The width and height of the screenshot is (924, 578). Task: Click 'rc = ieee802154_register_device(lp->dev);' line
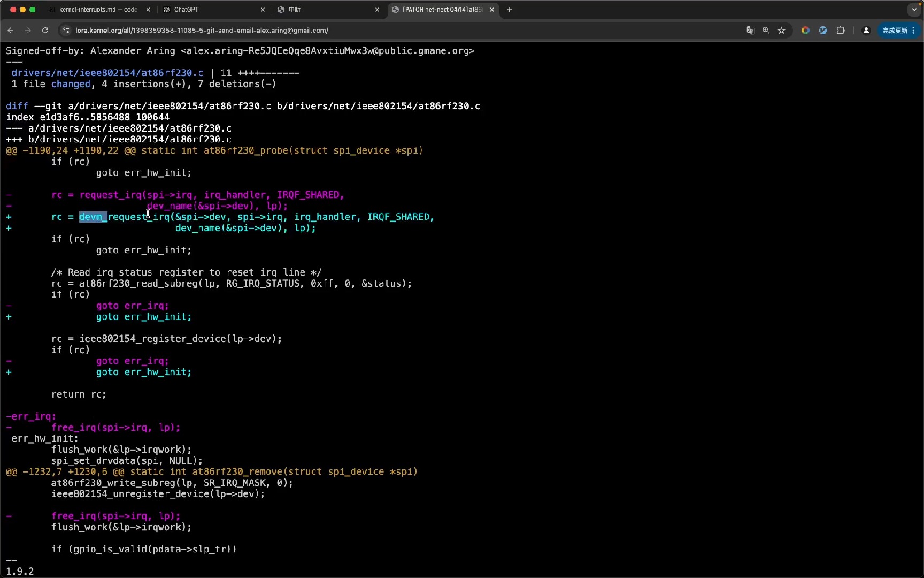coord(167,339)
